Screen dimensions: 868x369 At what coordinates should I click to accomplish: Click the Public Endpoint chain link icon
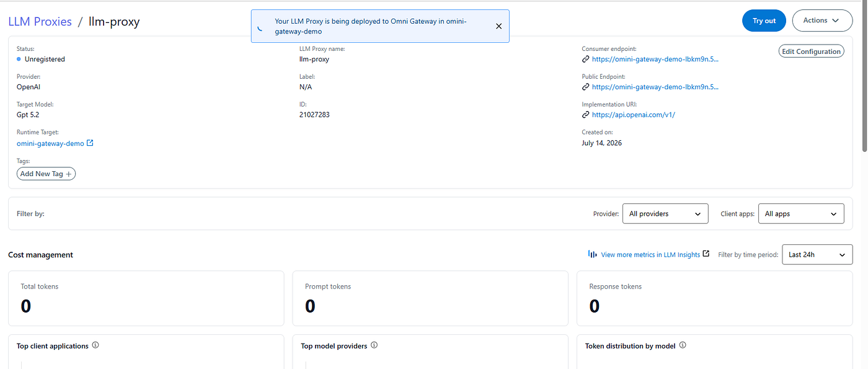585,87
